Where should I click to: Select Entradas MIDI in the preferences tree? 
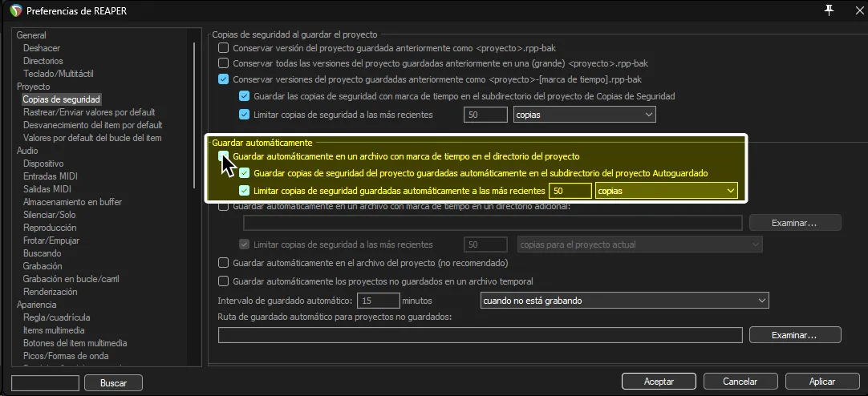click(51, 176)
